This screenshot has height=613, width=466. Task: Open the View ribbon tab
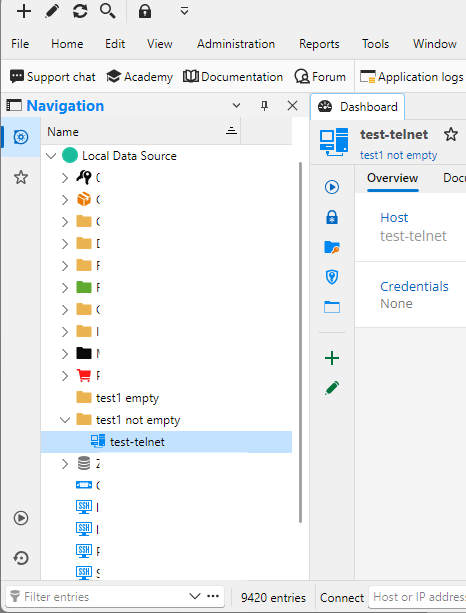tap(160, 44)
